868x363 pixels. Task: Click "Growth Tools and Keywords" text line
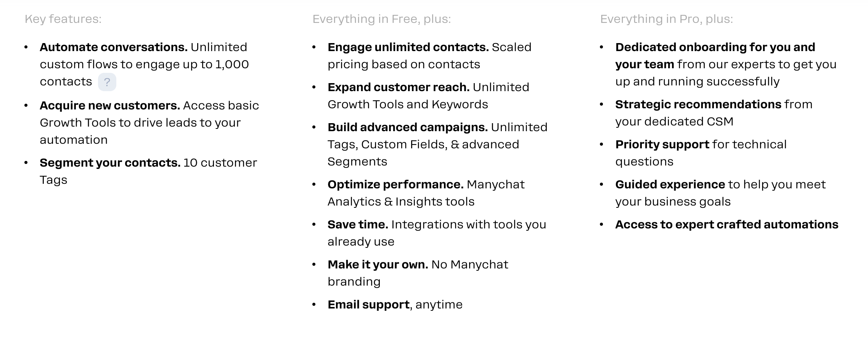(408, 104)
